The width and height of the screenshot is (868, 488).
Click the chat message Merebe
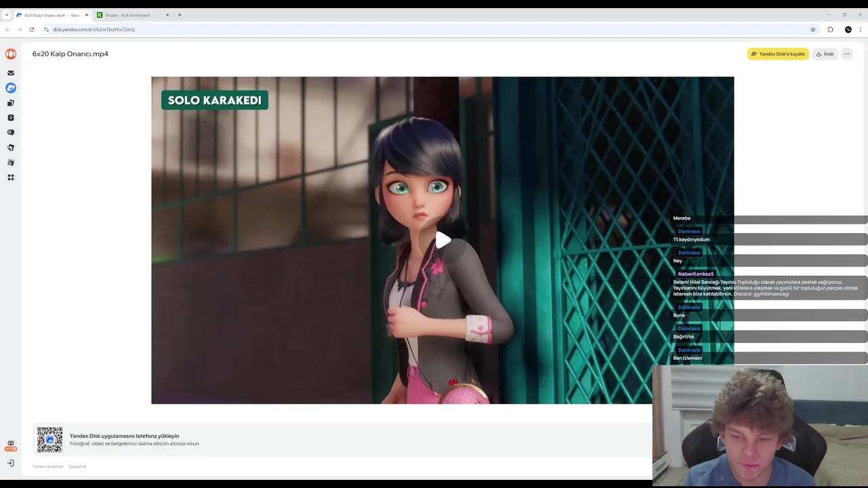(x=682, y=218)
